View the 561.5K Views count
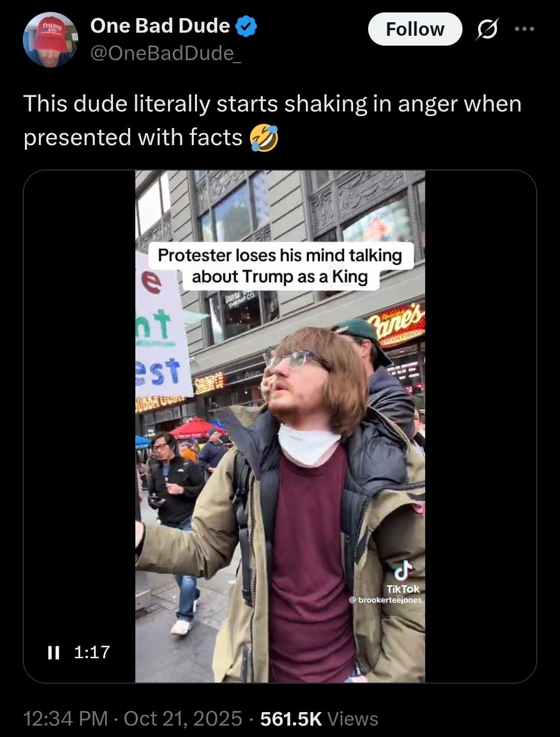Image resolution: width=560 pixels, height=737 pixels. click(319, 718)
